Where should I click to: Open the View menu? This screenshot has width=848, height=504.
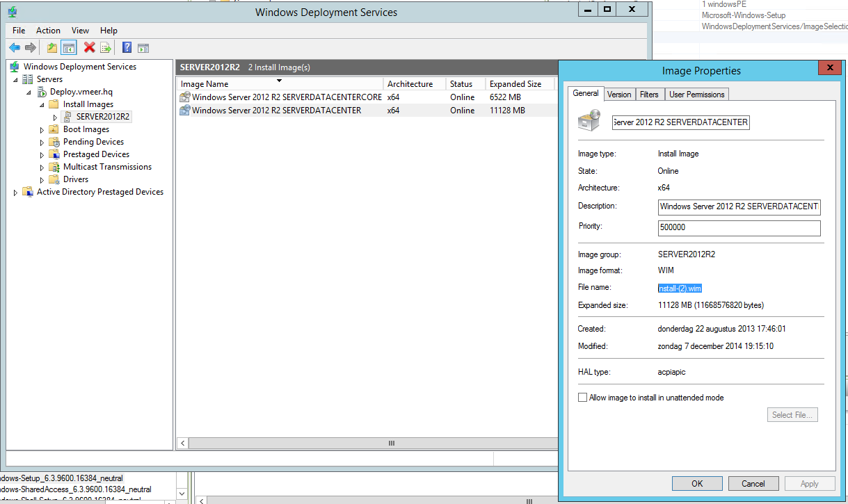(80, 31)
